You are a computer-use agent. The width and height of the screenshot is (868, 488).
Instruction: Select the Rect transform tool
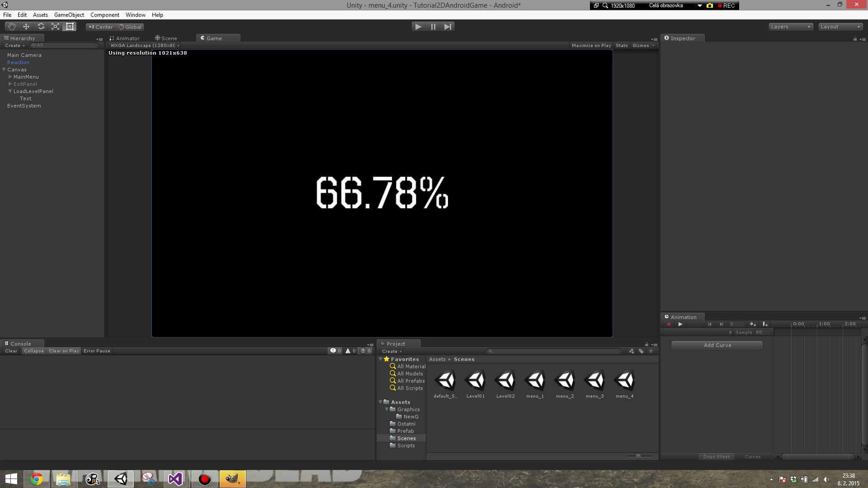70,27
